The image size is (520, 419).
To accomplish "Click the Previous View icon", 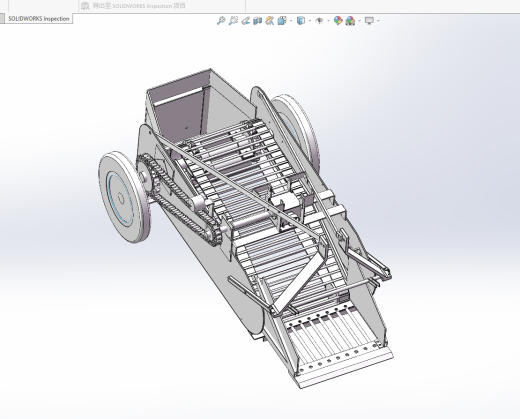I will point(245,21).
